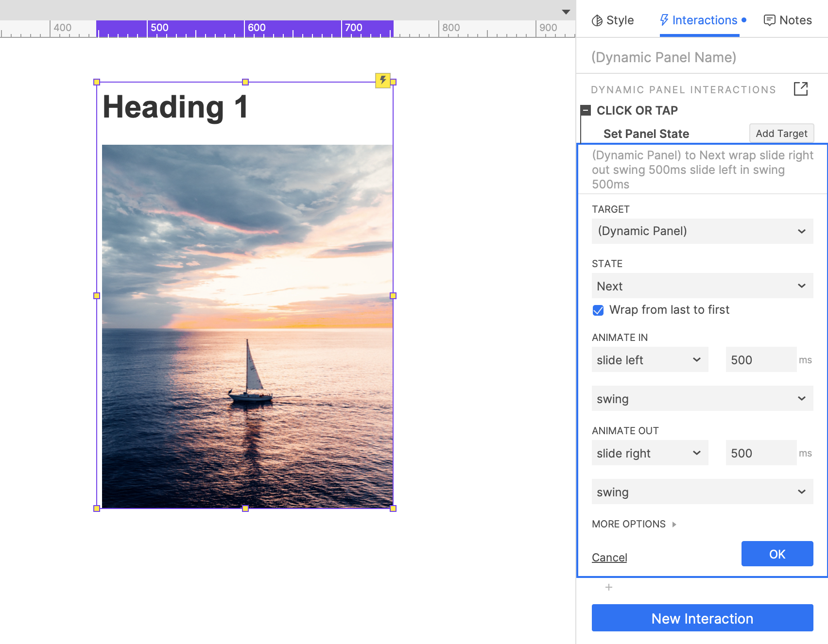Click the lightning bolt interaction badge on panel
Image resolution: width=828 pixels, height=644 pixels.
(x=383, y=80)
